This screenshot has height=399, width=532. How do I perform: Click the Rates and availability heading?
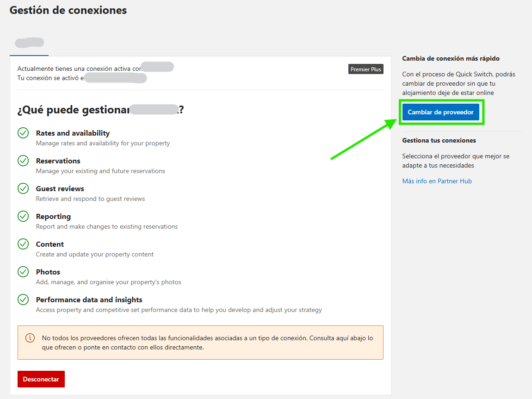[x=73, y=133]
